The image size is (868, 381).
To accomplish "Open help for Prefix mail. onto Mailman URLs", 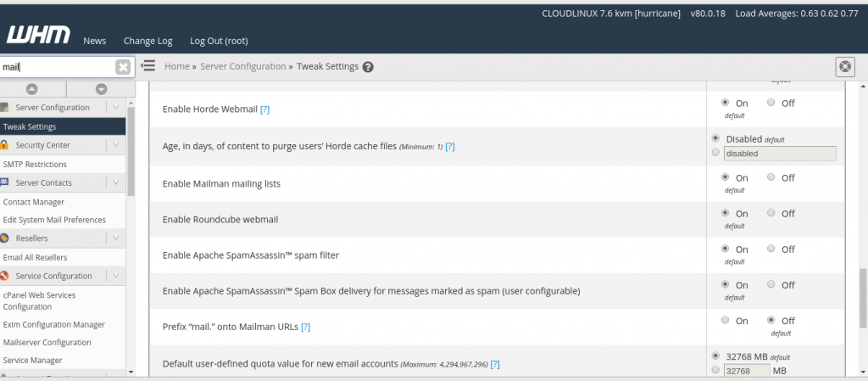I will pyautogui.click(x=305, y=327).
